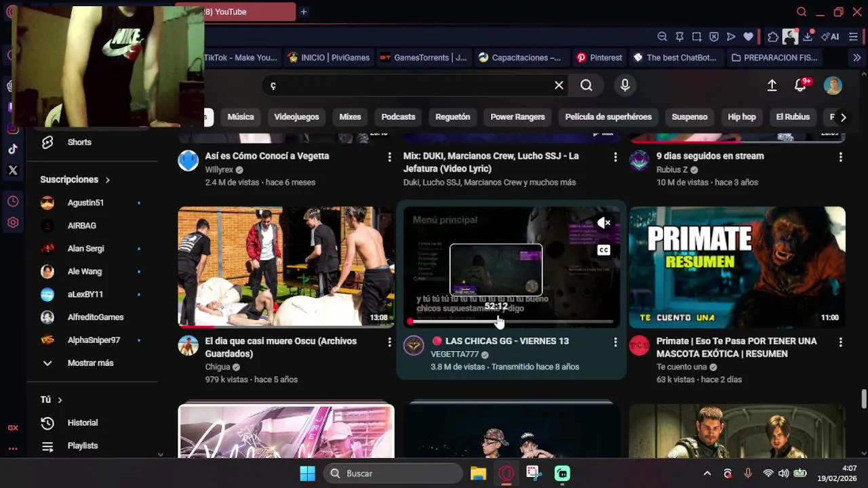Start voice search with microphone icon

pos(625,85)
